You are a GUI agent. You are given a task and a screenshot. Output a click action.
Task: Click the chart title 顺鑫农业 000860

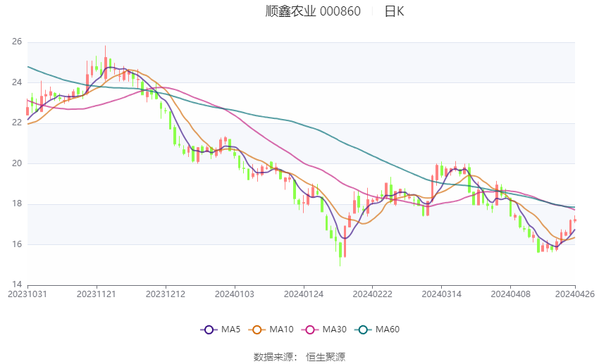click(313, 11)
